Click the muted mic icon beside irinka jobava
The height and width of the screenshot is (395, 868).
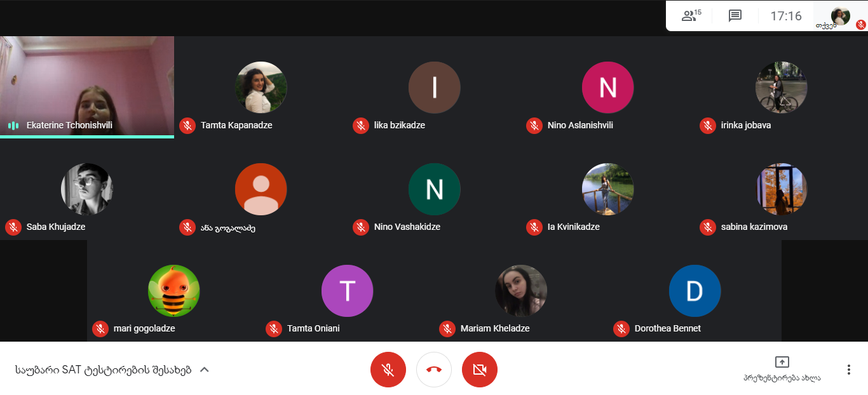[708, 126]
